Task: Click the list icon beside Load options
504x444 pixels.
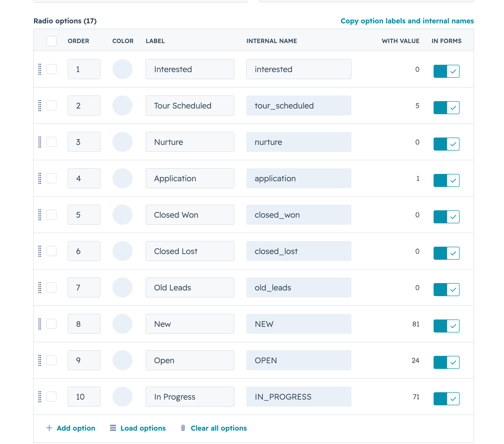Action: [113, 428]
